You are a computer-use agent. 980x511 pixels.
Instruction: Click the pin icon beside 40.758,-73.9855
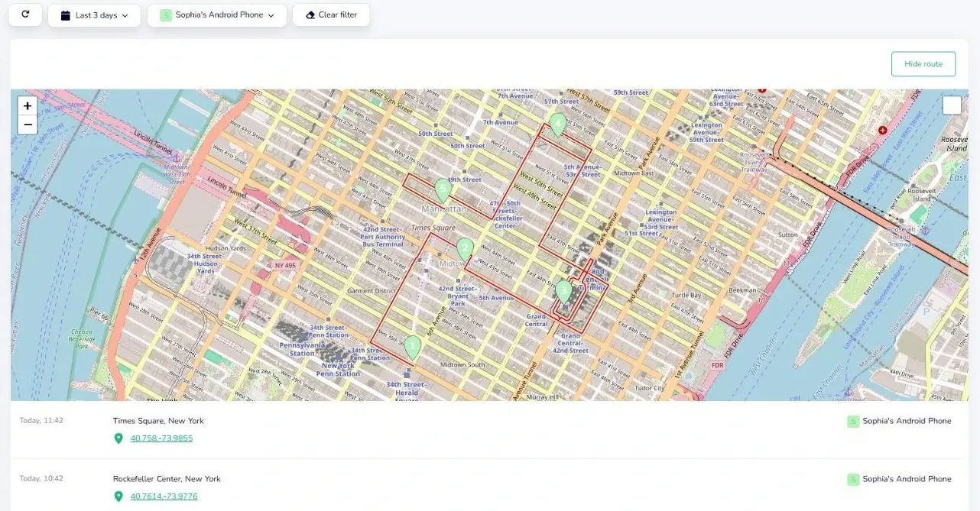[x=118, y=438]
